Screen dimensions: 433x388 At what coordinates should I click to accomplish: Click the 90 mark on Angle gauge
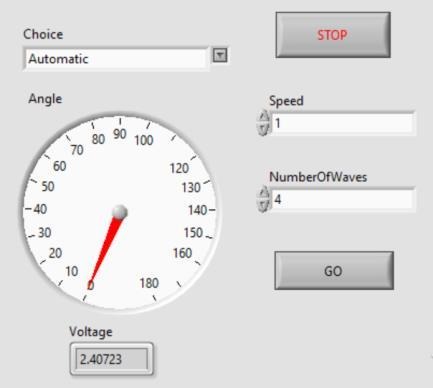click(x=120, y=134)
